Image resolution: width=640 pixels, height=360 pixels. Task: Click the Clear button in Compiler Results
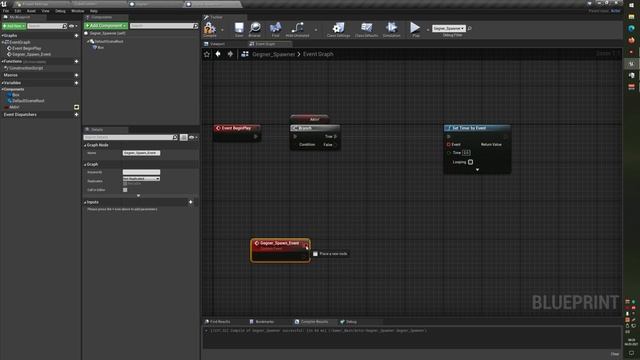click(x=615, y=354)
